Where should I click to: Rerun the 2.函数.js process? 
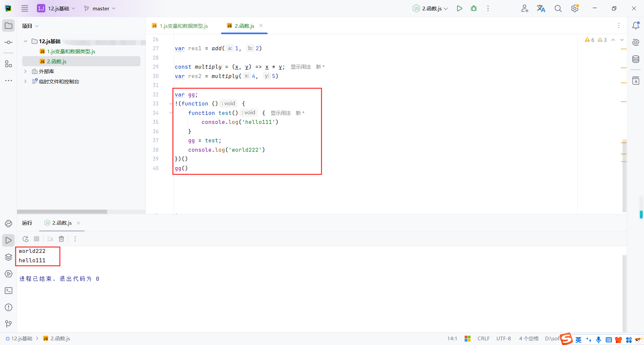pyautogui.click(x=25, y=239)
